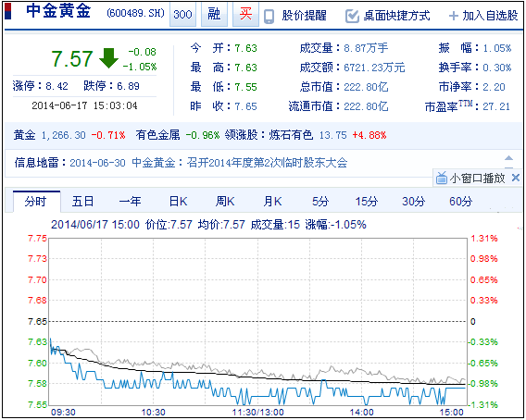Screen dimensions: 526x420
Task: Open the 有色金属 sector link
Action: click(157, 135)
